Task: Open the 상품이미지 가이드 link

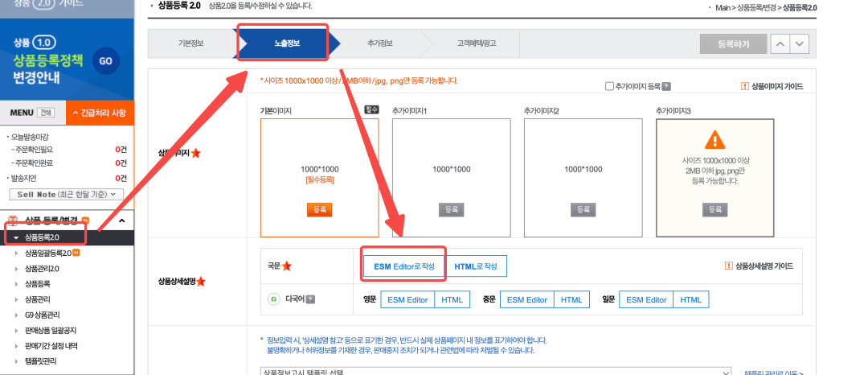Action: tap(772, 86)
